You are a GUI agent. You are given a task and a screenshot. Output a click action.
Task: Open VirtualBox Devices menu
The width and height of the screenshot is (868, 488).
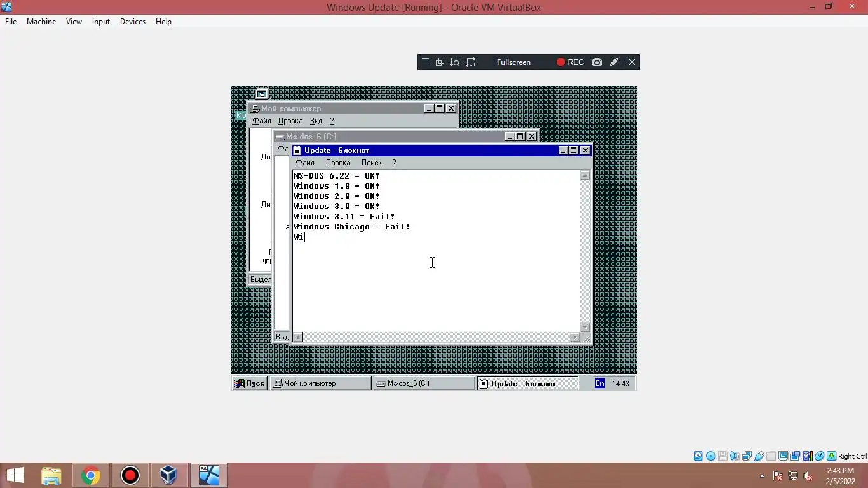[132, 22]
